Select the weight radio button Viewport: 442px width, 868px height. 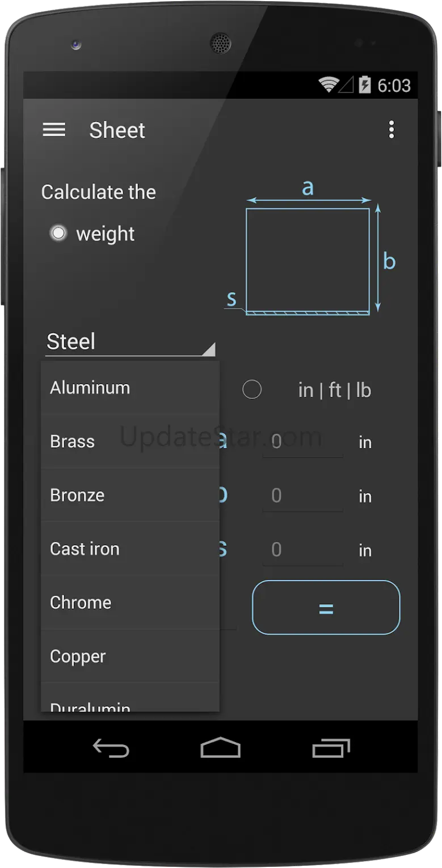pos(58,233)
